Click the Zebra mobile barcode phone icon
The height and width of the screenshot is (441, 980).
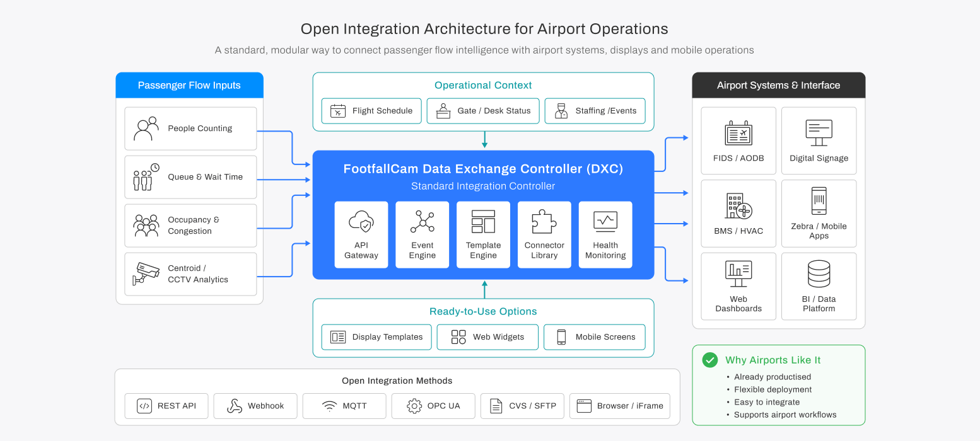pos(819,201)
